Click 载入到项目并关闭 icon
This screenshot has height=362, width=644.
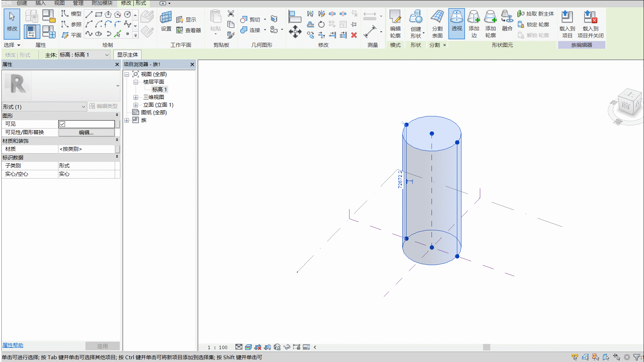[x=590, y=24]
